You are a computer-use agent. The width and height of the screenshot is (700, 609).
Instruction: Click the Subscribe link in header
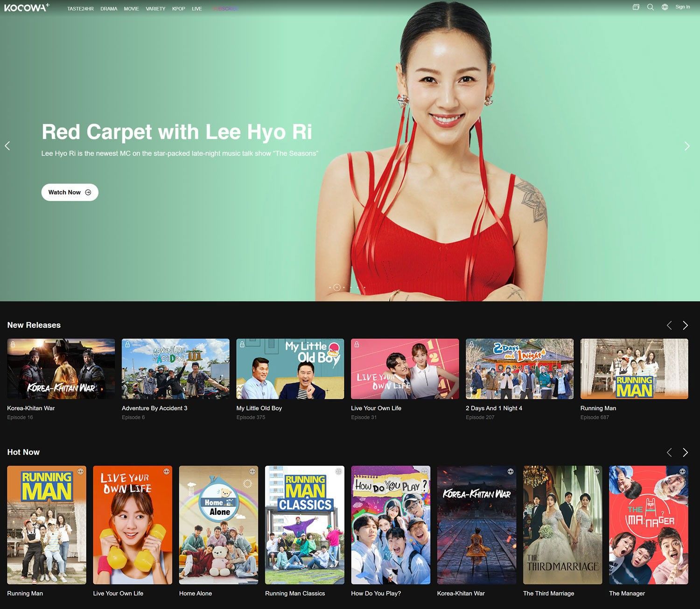point(225,9)
